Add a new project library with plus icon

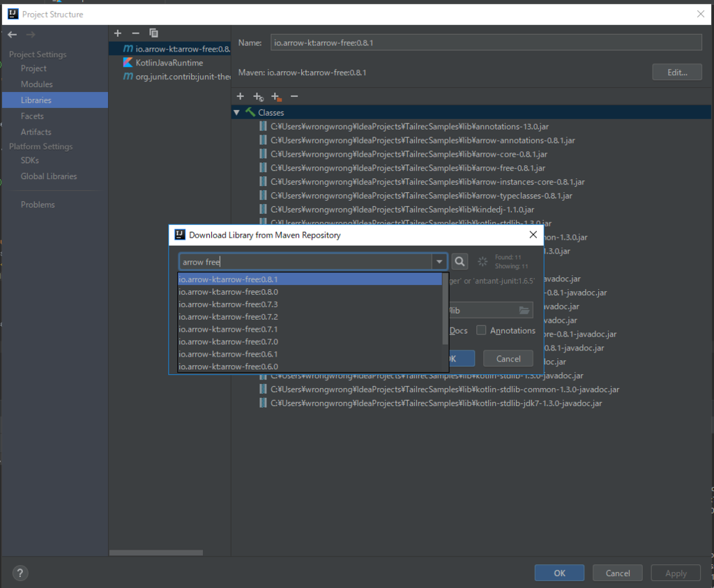coord(117,33)
